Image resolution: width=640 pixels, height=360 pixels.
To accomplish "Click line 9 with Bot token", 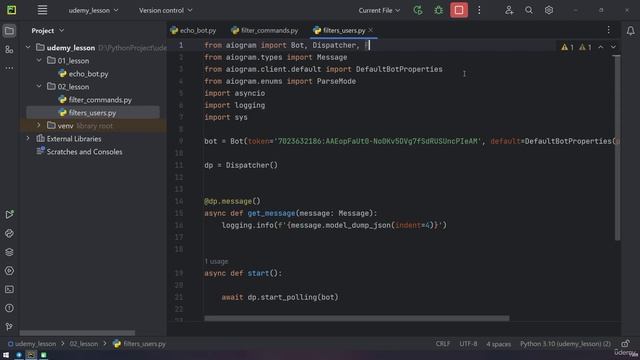I will click(x=412, y=141).
